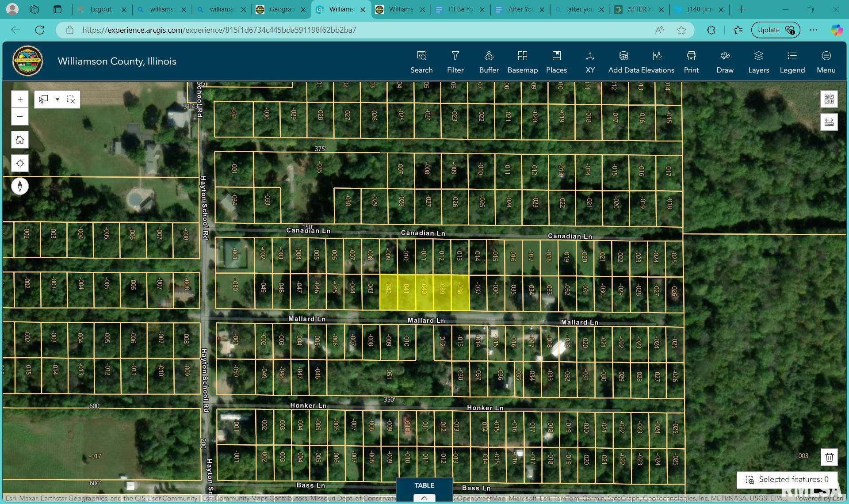Select highlighted parcel -042
The width and height of the screenshot is (849, 504).
pyautogui.click(x=389, y=292)
